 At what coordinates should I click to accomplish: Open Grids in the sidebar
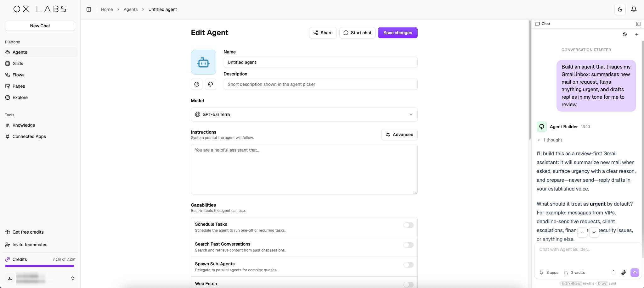click(40, 64)
